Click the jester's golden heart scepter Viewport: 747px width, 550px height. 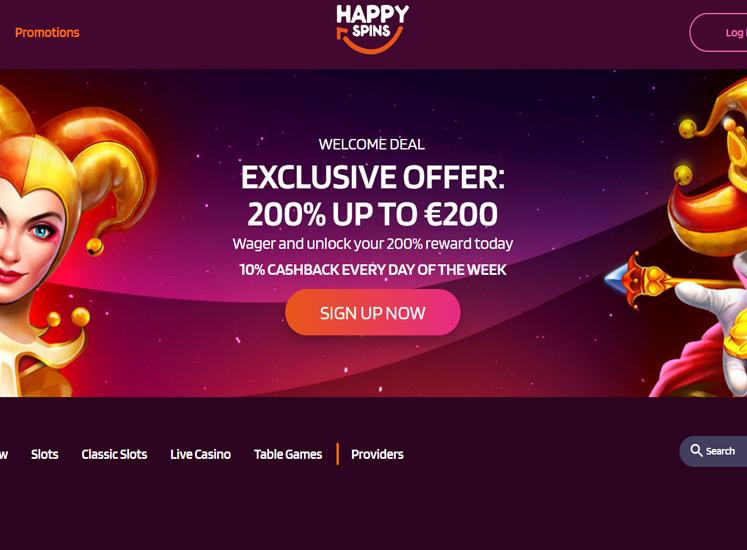(x=667, y=281)
